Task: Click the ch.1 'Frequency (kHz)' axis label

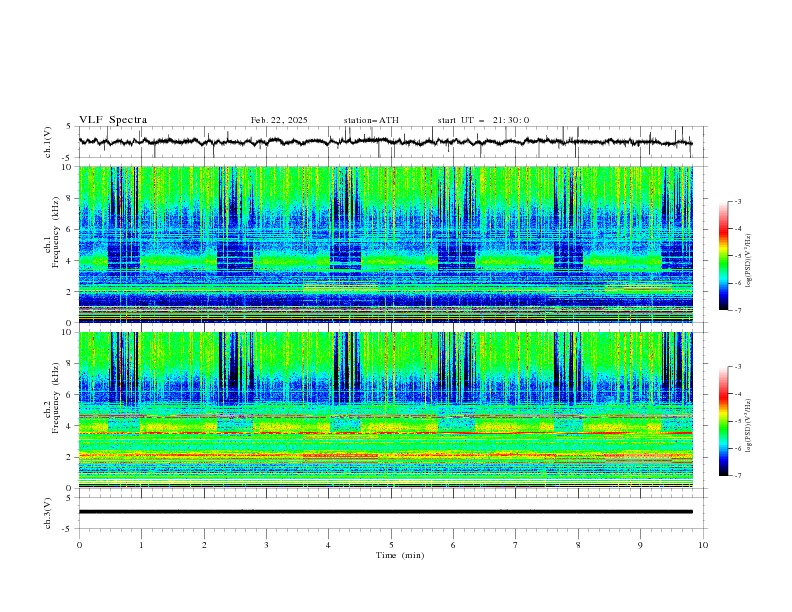Action: tap(57, 231)
